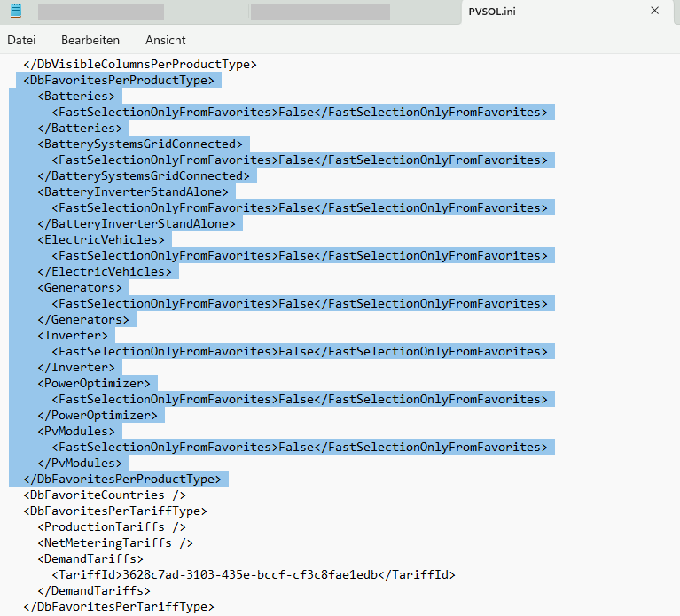The height and width of the screenshot is (616, 680).
Task: Click the NetMeteringTariffs line
Action: (x=115, y=543)
